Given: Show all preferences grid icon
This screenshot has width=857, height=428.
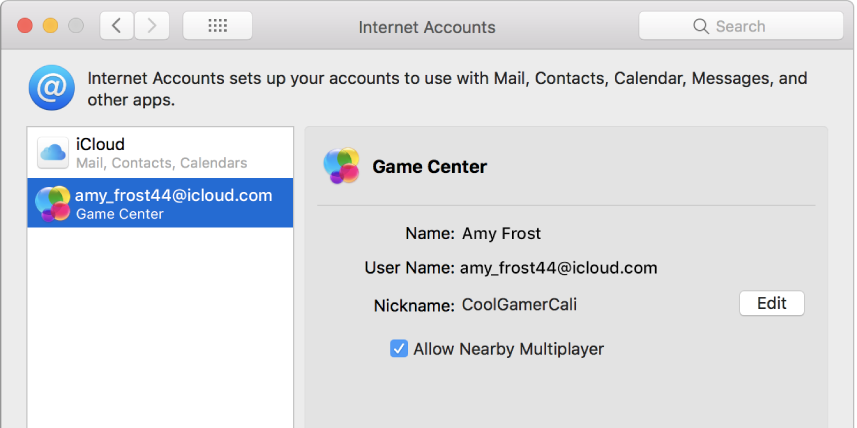Looking at the screenshot, I should tap(217, 26).
